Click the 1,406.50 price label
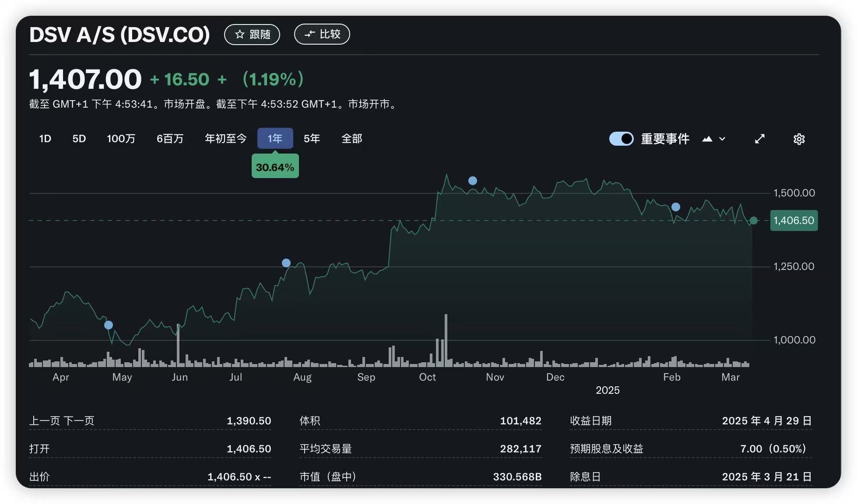The image size is (857, 504). pyautogui.click(x=794, y=220)
